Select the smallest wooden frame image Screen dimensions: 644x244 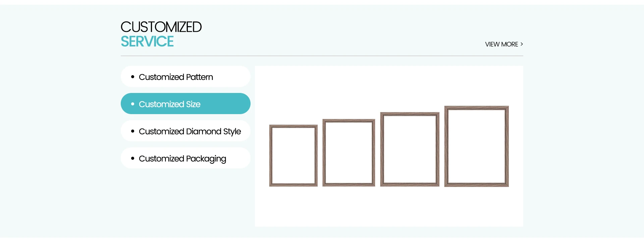(293, 156)
